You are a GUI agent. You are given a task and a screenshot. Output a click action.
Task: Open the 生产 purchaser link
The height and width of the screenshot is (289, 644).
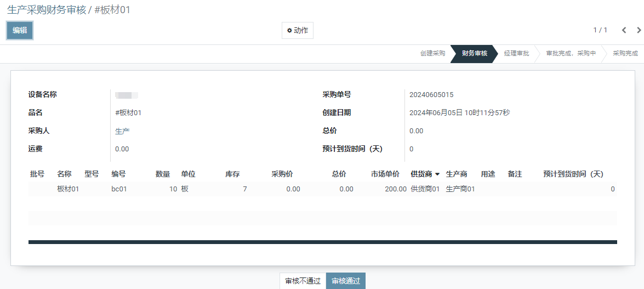click(x=122, y=131)
